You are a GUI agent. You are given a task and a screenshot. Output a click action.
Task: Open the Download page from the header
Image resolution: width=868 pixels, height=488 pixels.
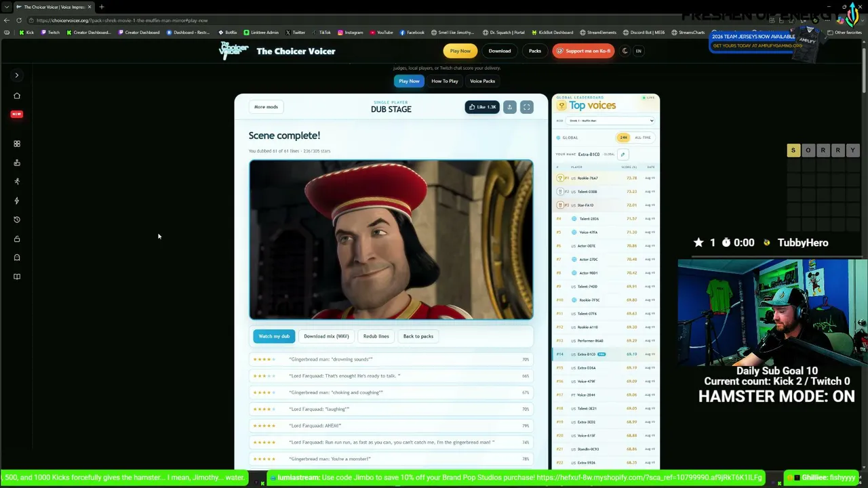(500, 51)
